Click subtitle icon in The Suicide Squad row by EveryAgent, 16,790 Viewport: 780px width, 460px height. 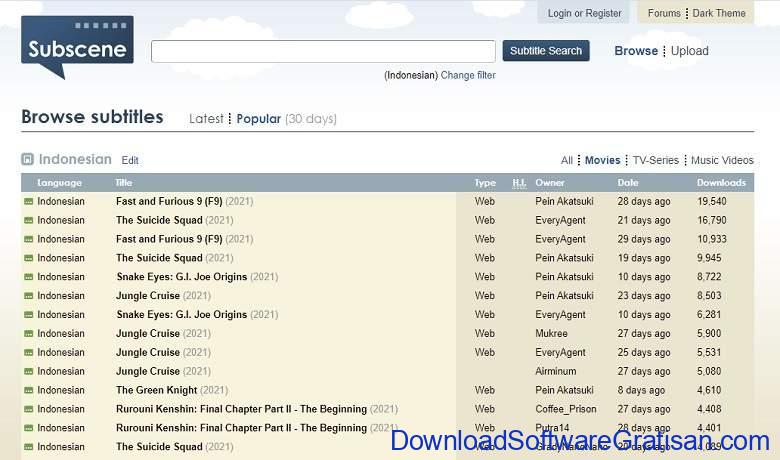(28, 220)
